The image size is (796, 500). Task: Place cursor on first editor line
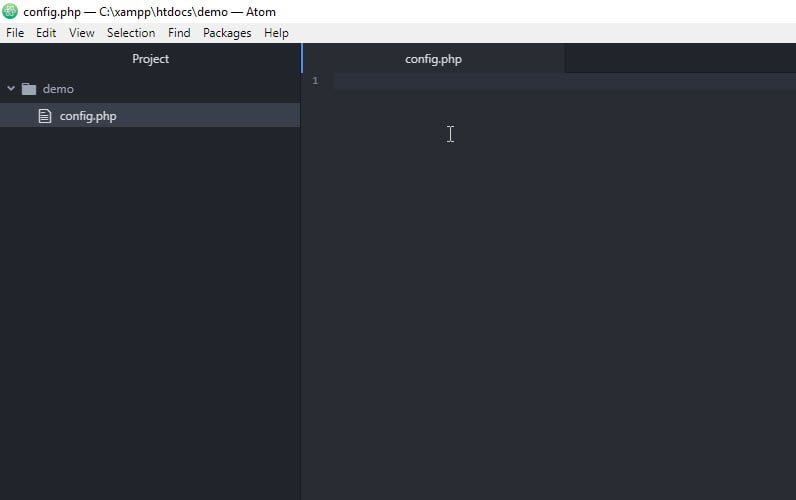560,81
